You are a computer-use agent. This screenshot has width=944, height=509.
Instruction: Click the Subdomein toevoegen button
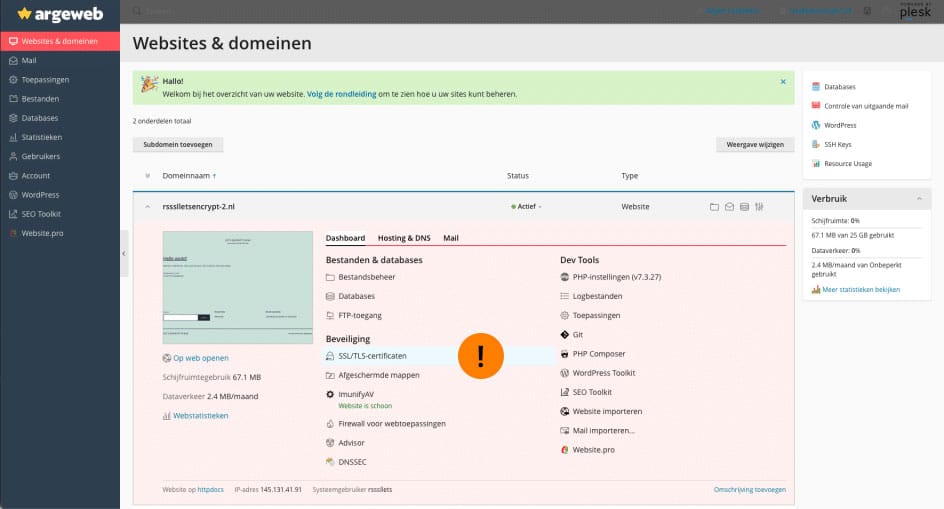[178, 145]
